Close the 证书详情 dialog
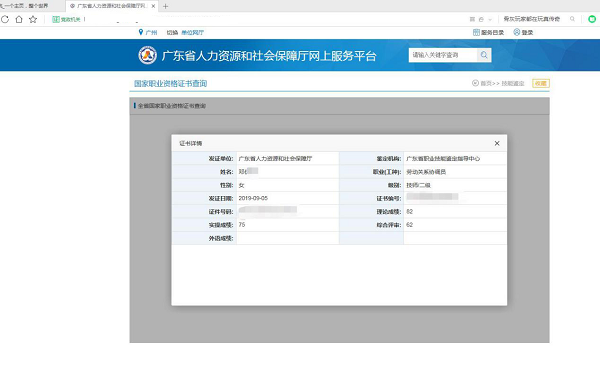The width and height of the screenshot is (600, 376). point(497,143)
